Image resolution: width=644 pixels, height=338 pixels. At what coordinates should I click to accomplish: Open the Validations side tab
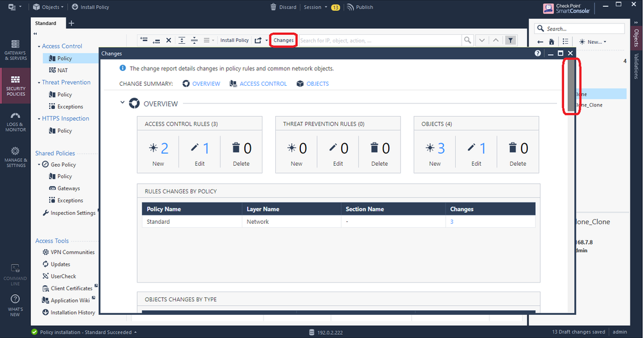tap(636, 66)
